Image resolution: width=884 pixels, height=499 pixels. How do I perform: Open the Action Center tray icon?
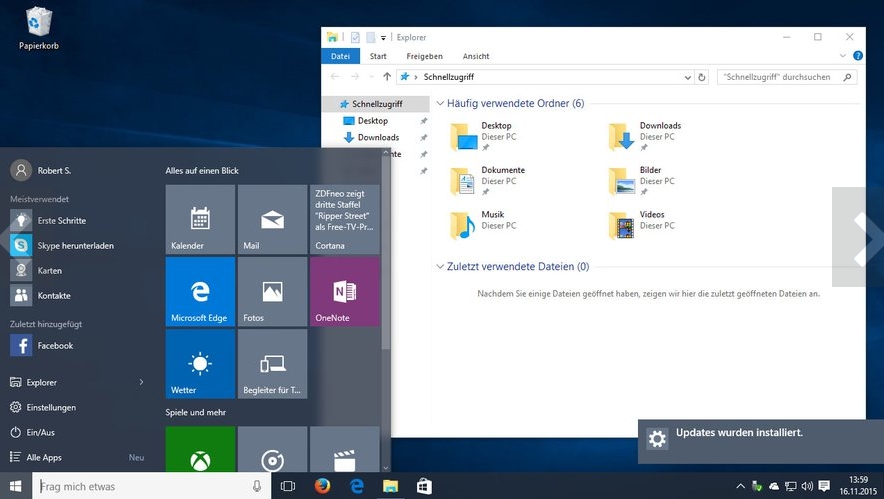(x=824, y=486)
